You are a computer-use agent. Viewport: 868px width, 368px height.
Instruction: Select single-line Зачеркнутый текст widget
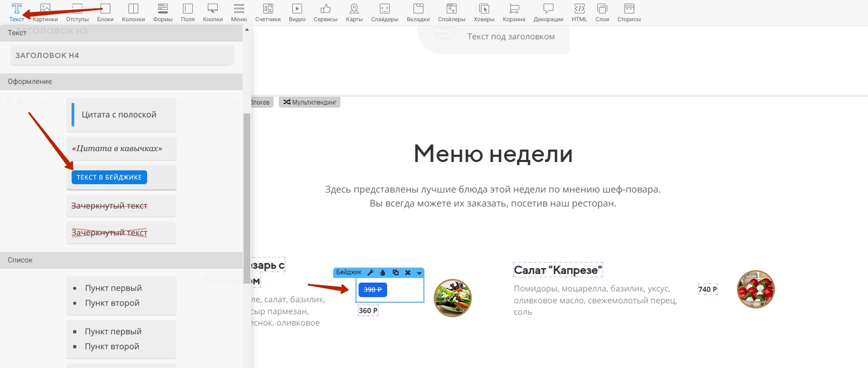(121, 206)
